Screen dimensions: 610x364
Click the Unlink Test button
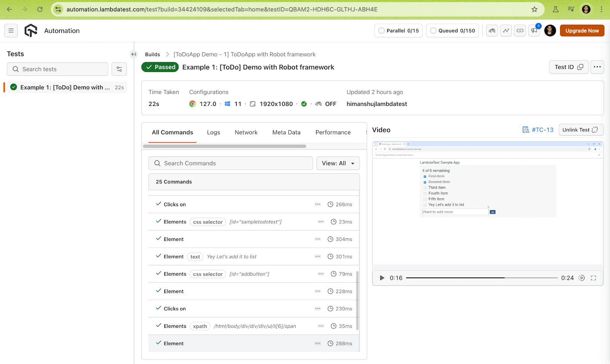pos(580,130)
